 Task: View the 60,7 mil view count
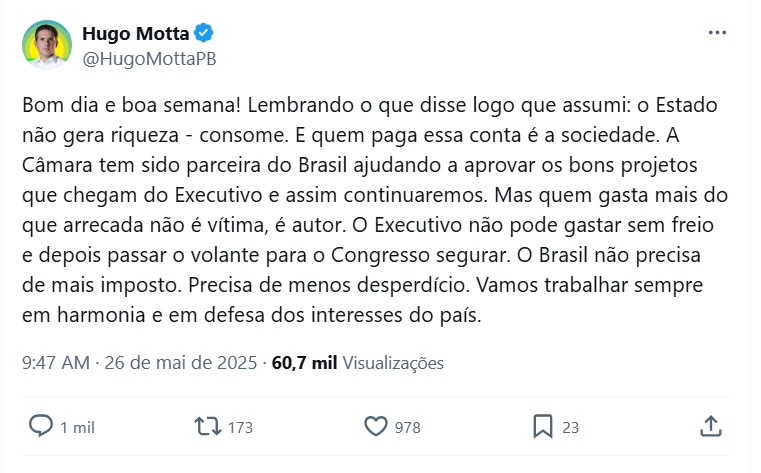click(x=304, y=363)
